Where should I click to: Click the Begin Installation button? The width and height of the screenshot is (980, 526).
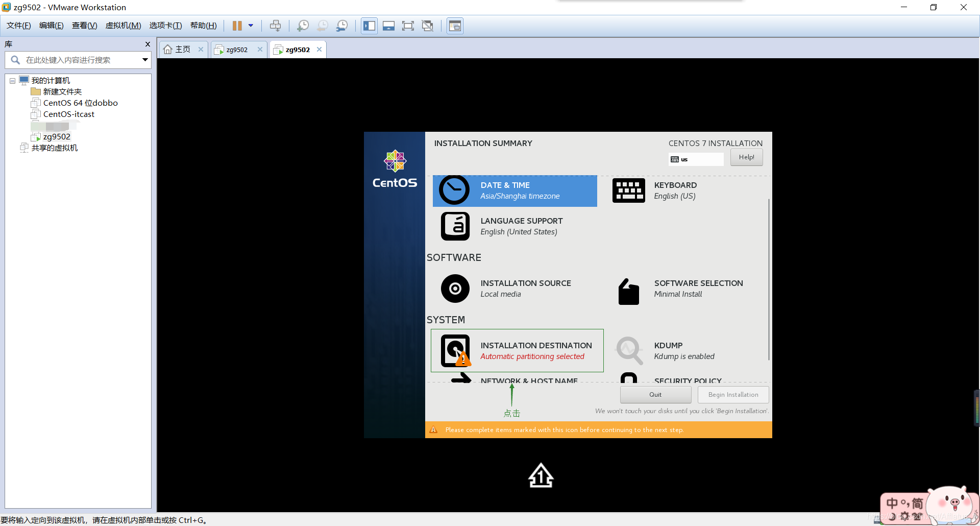pyautogui.click(x=733, y=395)
